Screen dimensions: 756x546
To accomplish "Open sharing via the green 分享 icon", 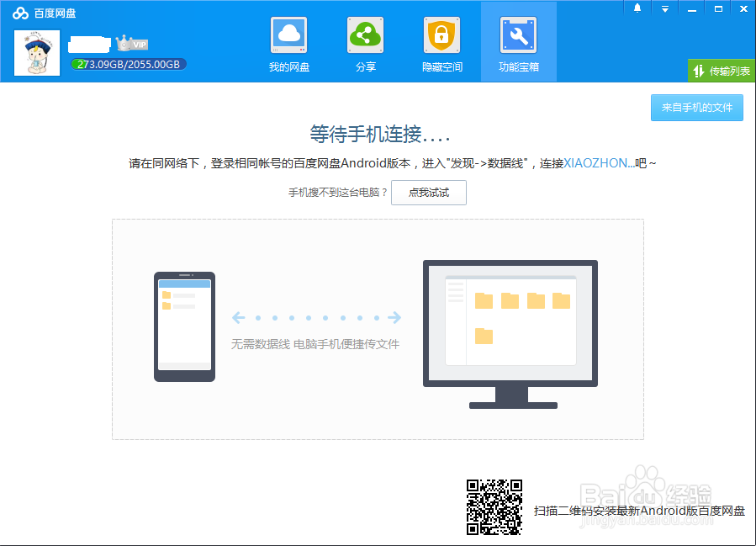I will click(x=365, y=34).
